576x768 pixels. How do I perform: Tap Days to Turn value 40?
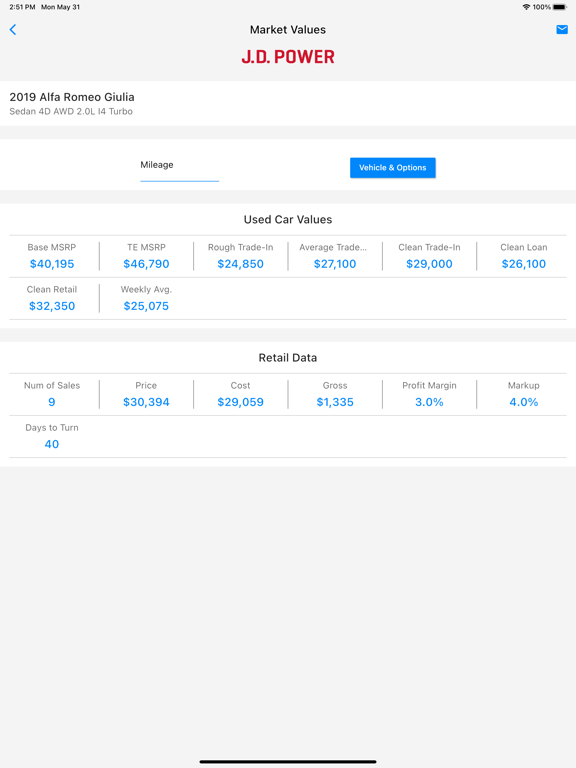(52, 444)
